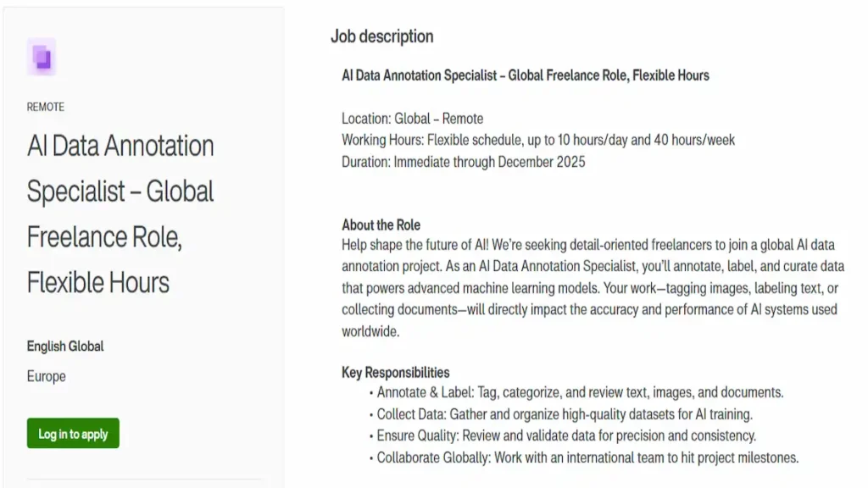
Task: Click the Collect Data bullet point
Action: point(565,414)
